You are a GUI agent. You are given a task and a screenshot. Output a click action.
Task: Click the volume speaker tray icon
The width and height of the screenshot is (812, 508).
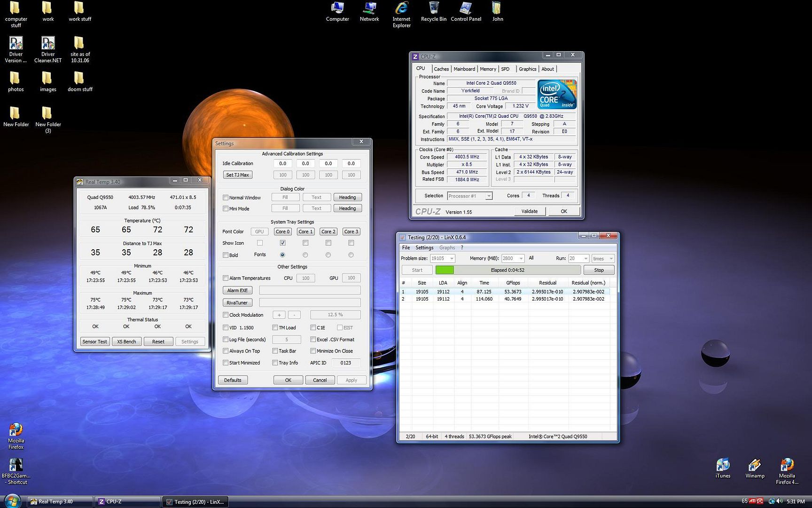[x=780, y=501]
